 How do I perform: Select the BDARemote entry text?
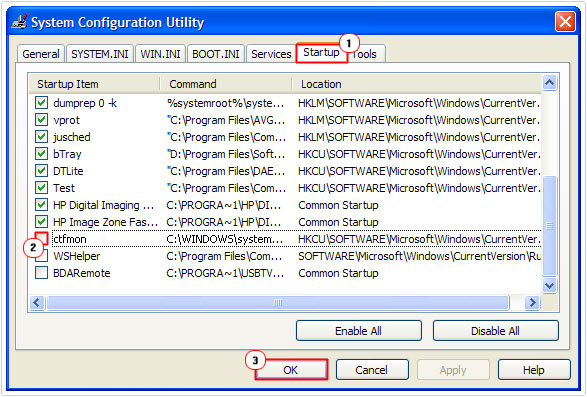pyautogui.click(x=82, y=273)
